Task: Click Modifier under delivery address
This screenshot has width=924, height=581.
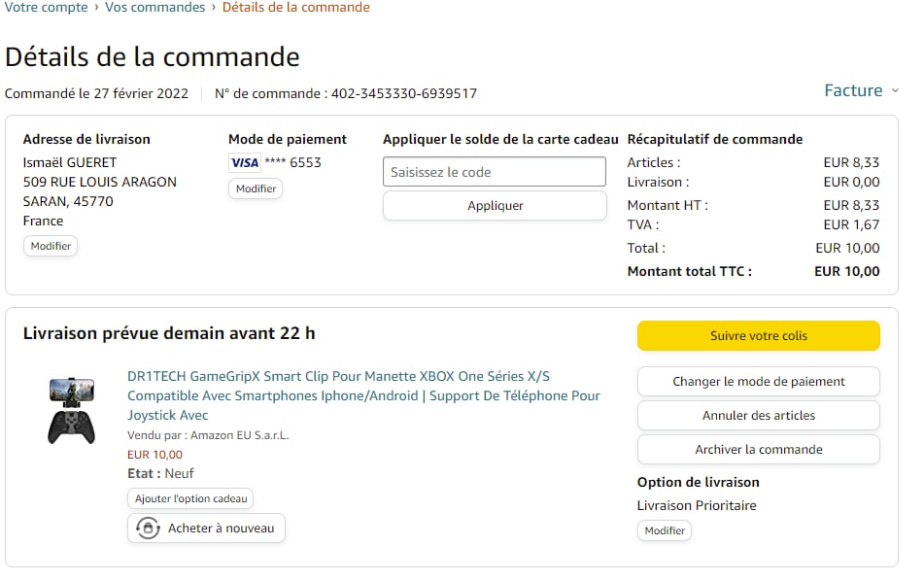Action: [51, 247]
